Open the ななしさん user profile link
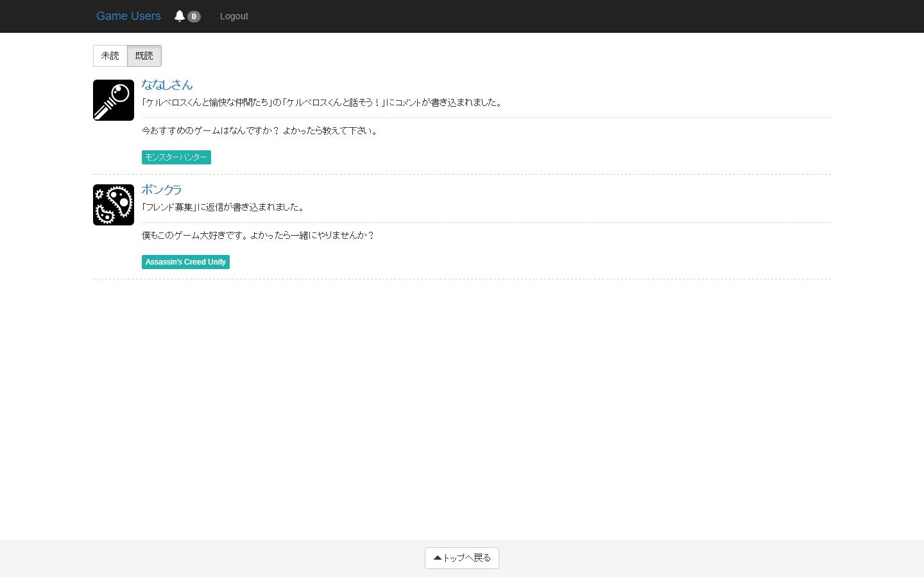The image size is (924, 578). (x=167, y=85)
